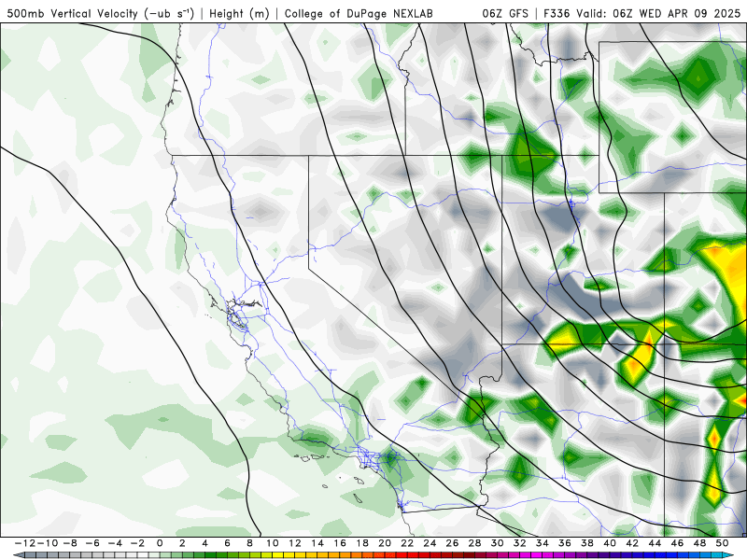
Task: Click the 24 color scale label
Action: 430,543
